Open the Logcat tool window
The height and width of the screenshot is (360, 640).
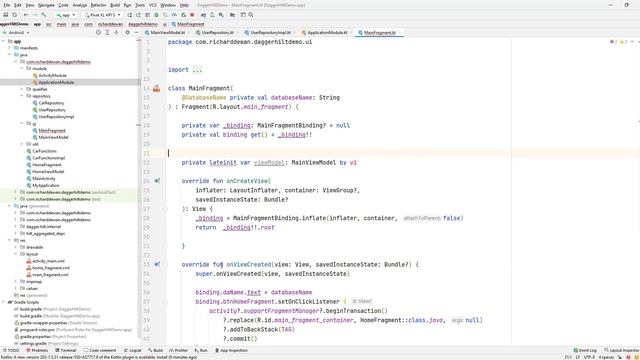coord(133,350)
